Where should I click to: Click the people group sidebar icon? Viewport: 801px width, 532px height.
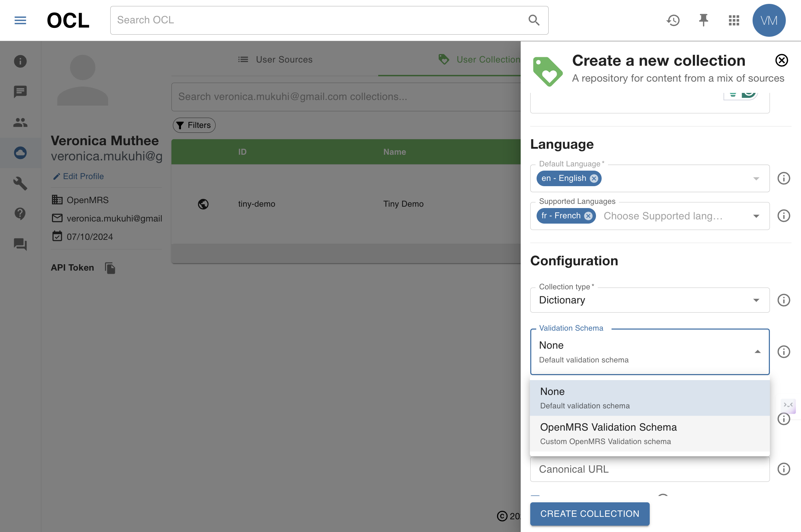[20, 122]
